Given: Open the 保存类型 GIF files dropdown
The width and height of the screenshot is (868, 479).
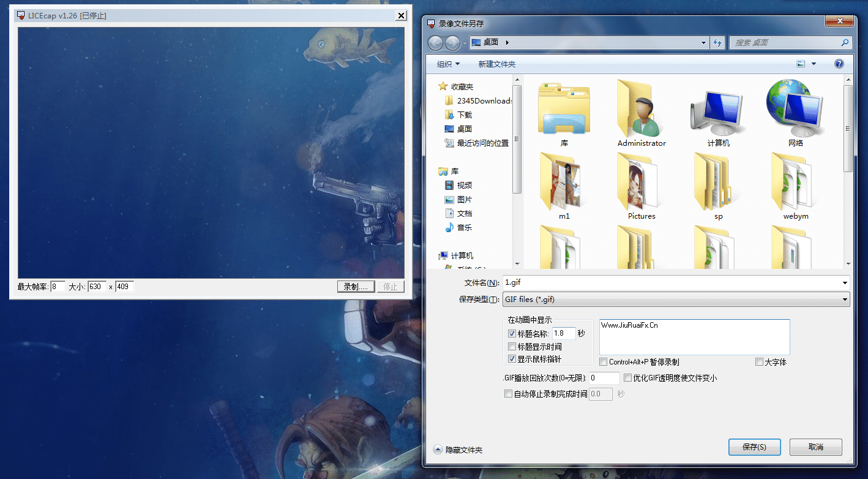Looking at the screenshot, I should (x=676, y=300).
